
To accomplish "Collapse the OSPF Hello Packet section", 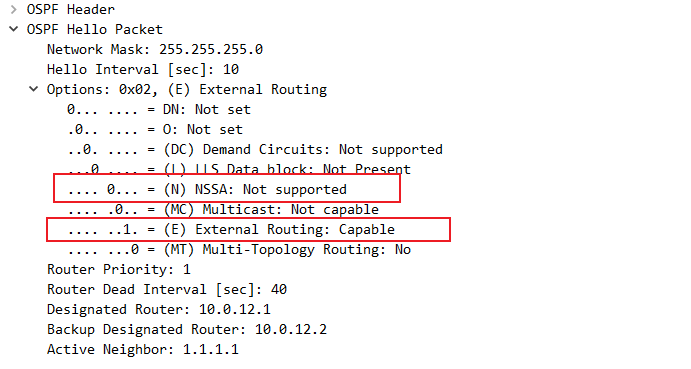I will (14, 29).
